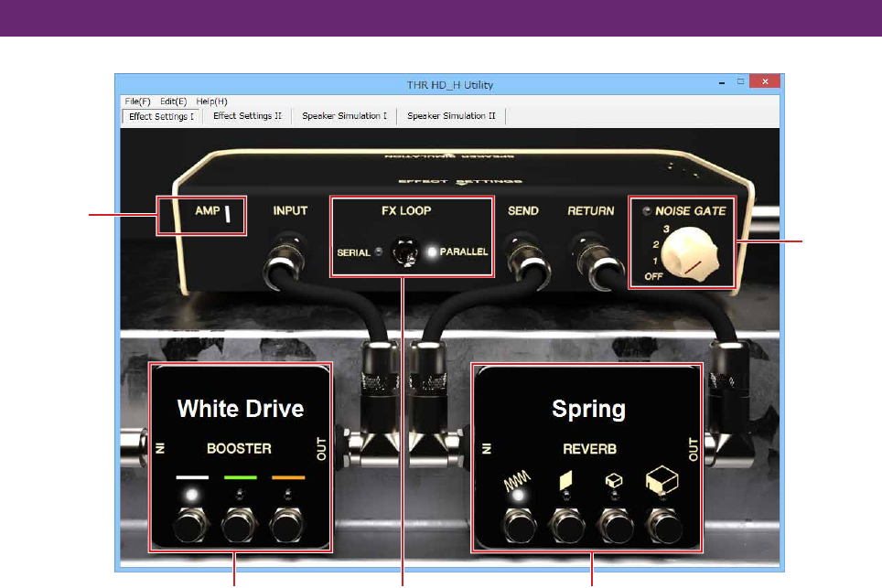
Task: Switch to Speaker Simulation II tab
Action: click(x=451, y=116)
